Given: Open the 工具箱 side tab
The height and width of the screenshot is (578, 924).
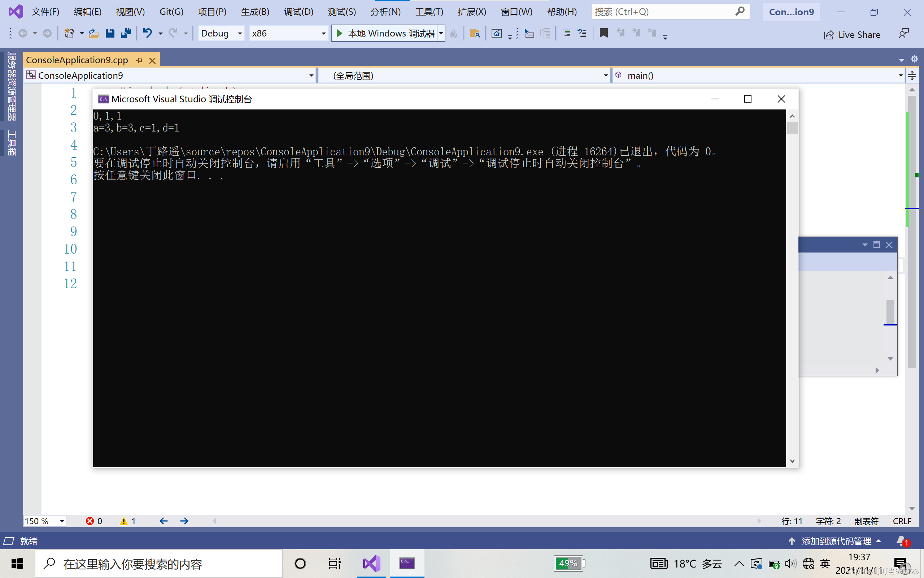Looking at the screenshot, I should point(12,143).
